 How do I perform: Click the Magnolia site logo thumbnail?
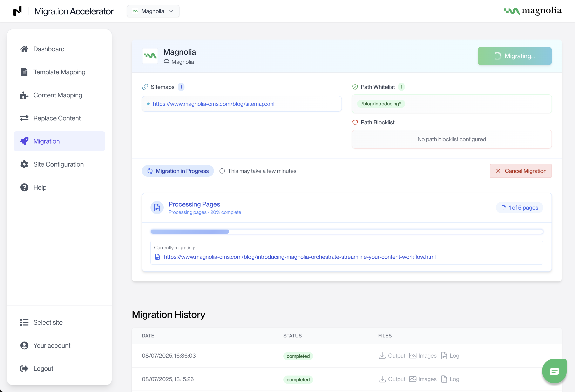tap(150, 56)
